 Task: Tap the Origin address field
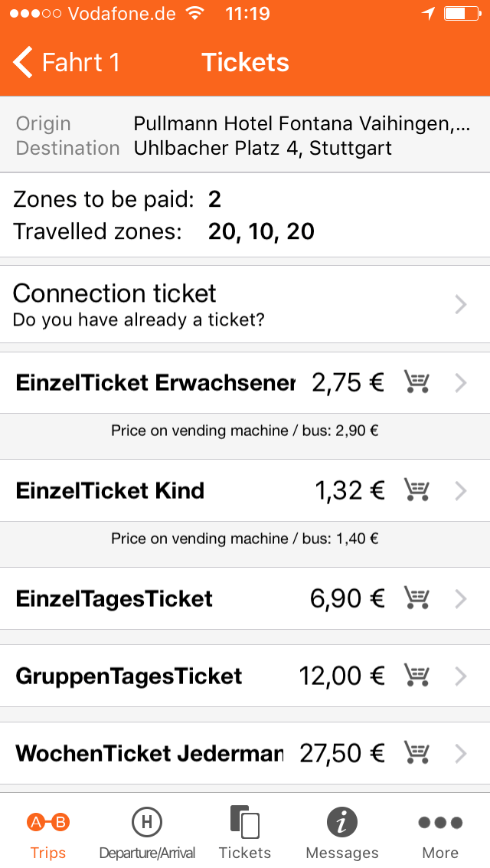pyautogui.click(x=302, y=123)
